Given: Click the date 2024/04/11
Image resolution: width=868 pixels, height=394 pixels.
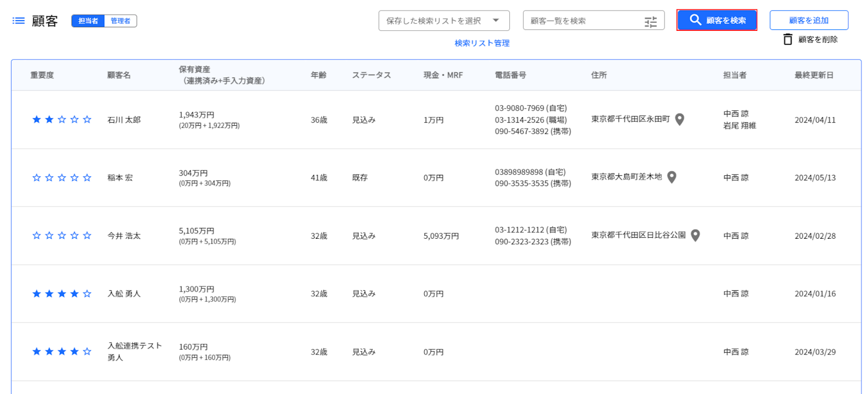Looking at the screenshot, I should (x=815, y=120).
